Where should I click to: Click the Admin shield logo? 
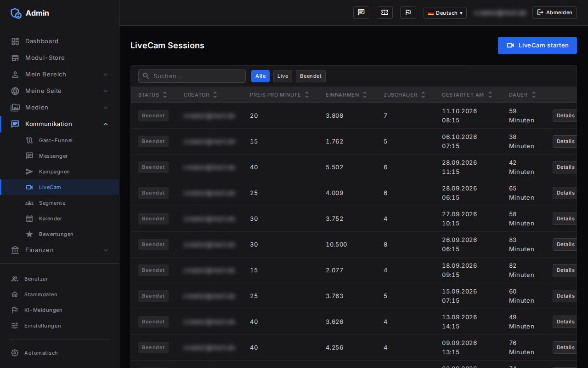[x=16, y=13]
